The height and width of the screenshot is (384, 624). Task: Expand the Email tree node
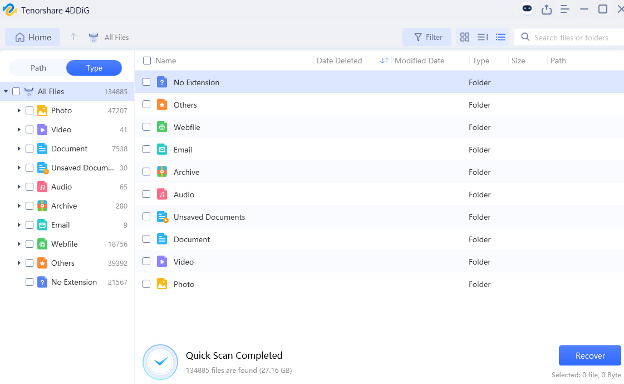click(19, 225)
